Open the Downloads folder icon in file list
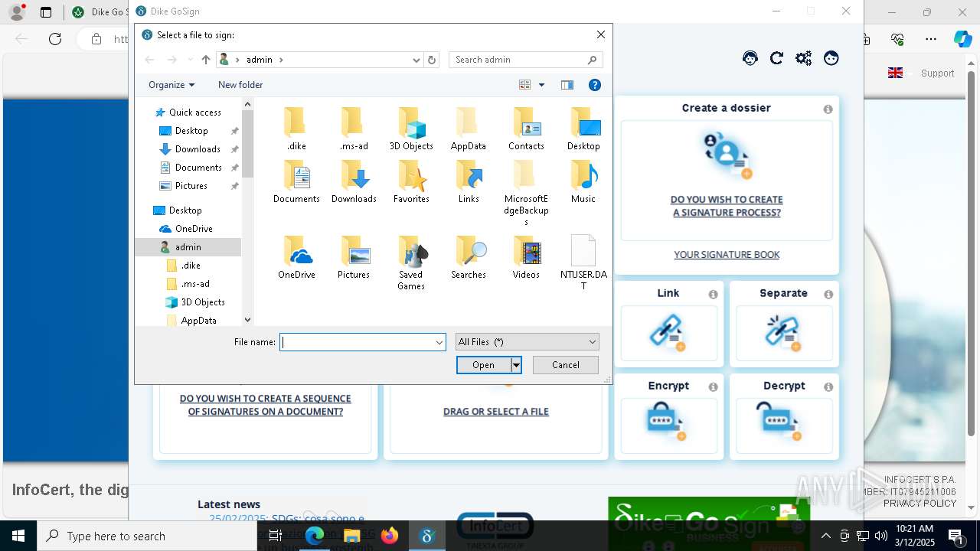 pos(354,181)
